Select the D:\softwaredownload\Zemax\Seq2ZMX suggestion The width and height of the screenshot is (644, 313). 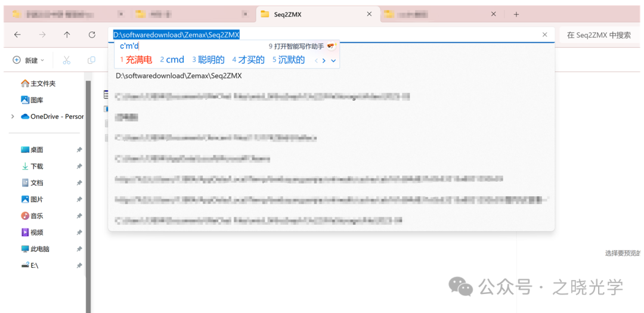point(179,76)
